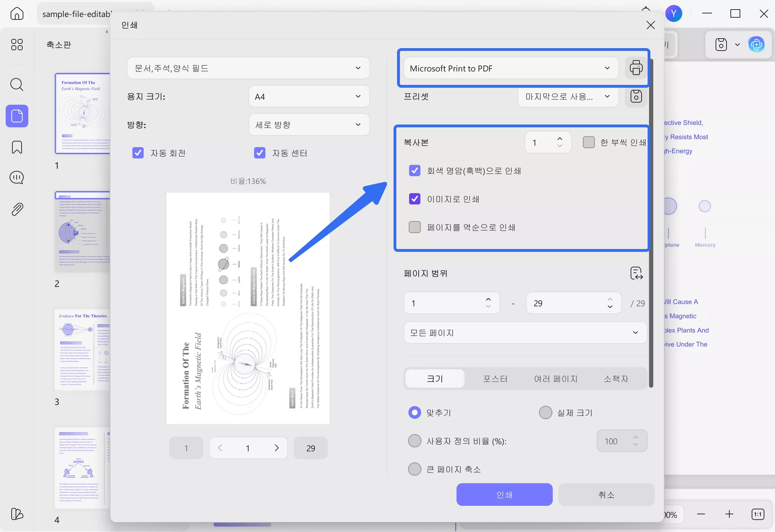This screenshot has height=532, width=775.
Task: Switch to the 소책자 tab
Action: pos(616,379)
